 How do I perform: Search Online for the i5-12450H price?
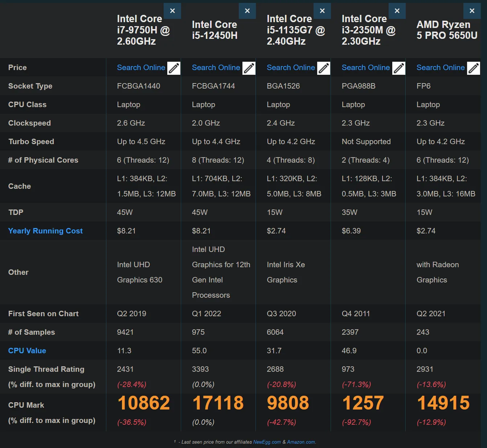pyautogui.click(x=216, y=68)
